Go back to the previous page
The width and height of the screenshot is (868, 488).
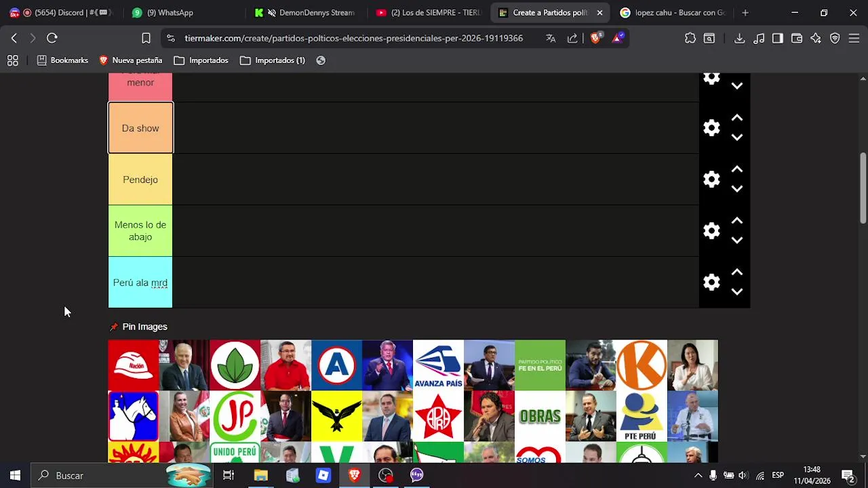[x=14, y=38]
